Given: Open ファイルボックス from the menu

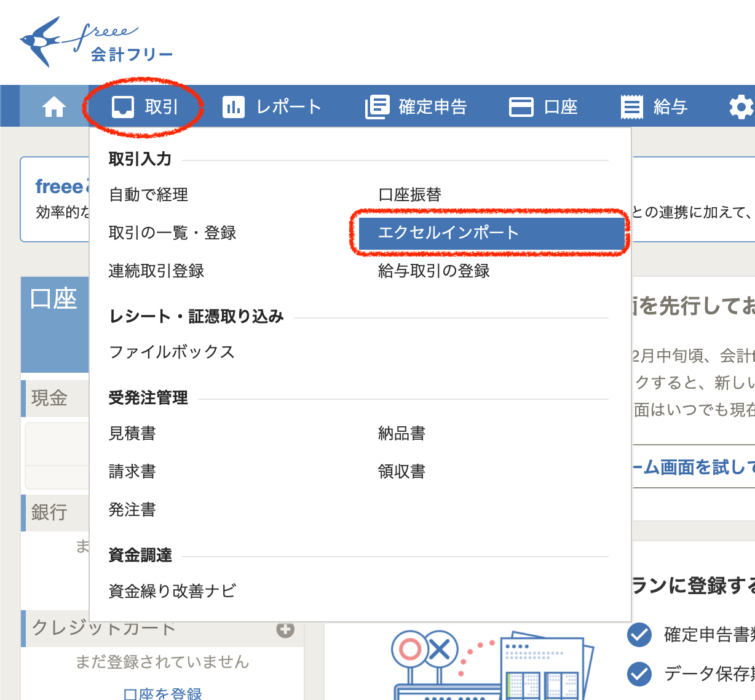Looking at the screenshot, I should [172, 352].
